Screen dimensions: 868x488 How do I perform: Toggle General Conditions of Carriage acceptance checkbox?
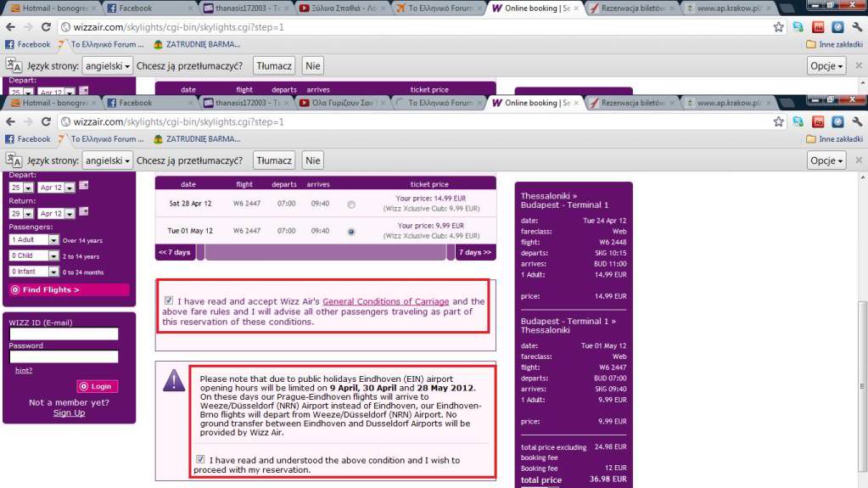click(x=168, y=300)
